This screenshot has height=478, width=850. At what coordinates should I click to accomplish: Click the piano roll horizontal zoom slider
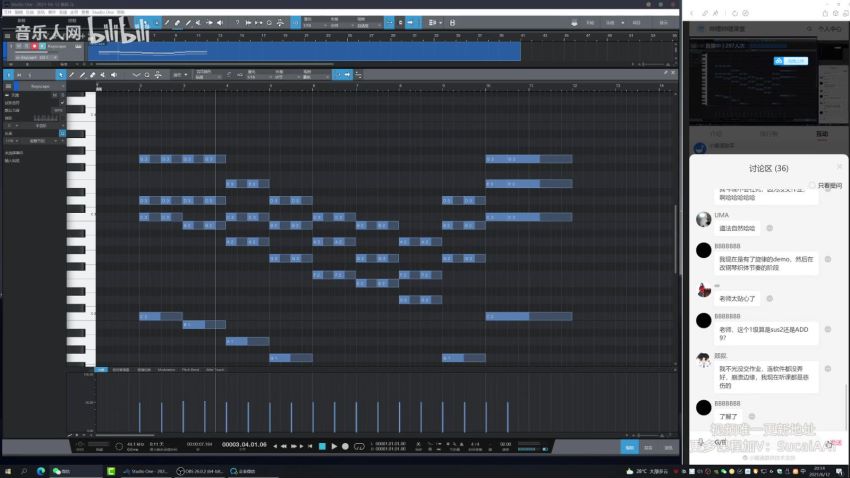[645, 435]
